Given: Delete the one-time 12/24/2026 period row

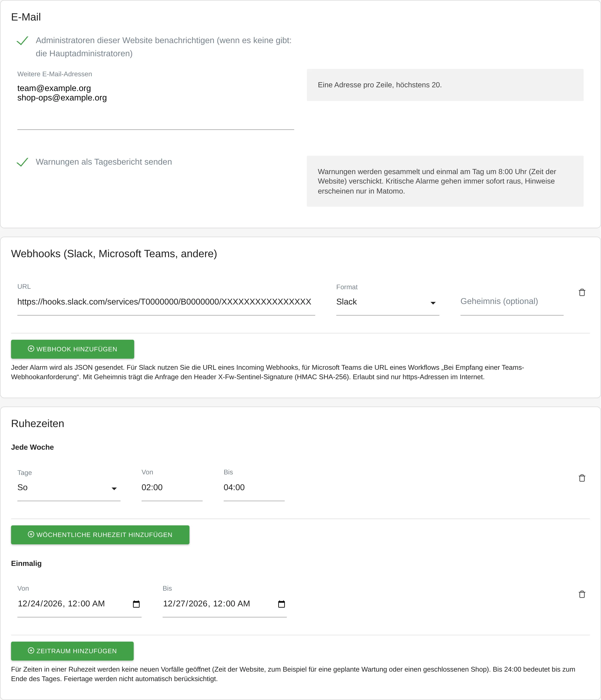Looking at the screenshot, I should pyautogui.click(x=582, y=594).
